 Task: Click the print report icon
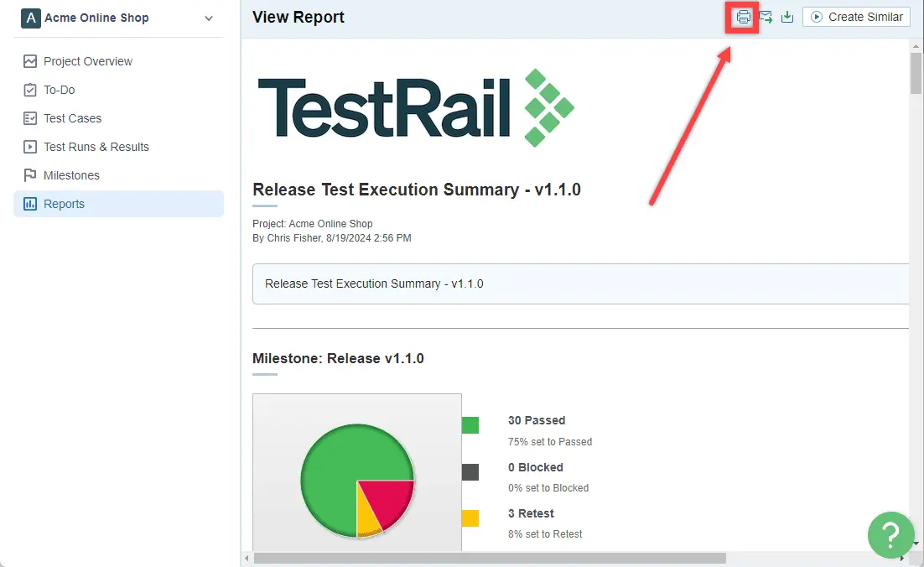743,17
